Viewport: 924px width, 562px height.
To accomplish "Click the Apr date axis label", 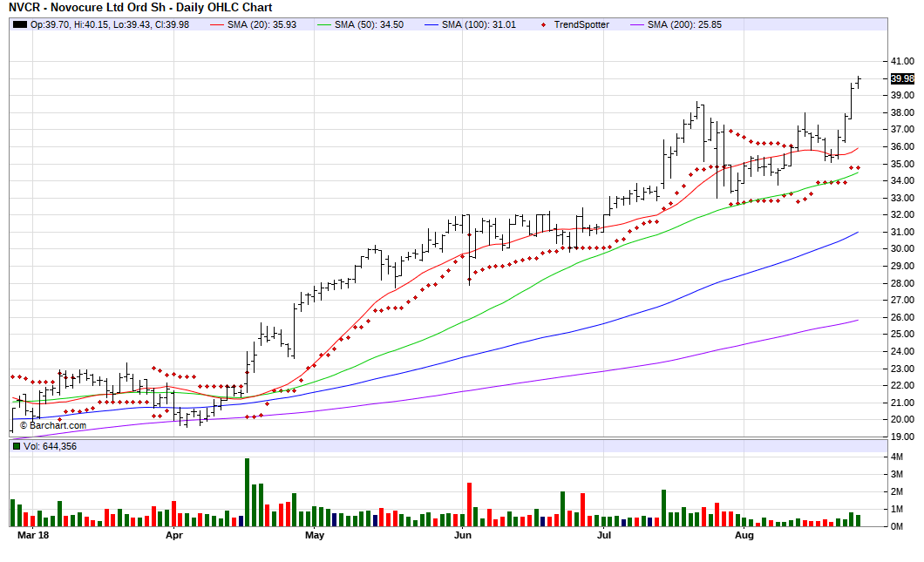I will 173,536.
